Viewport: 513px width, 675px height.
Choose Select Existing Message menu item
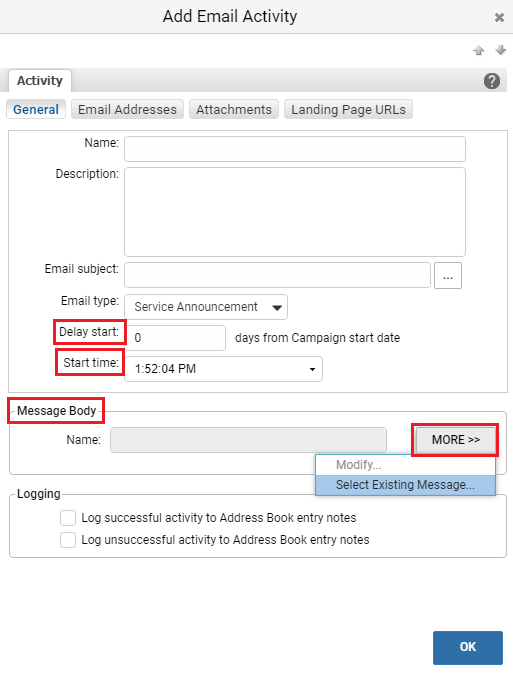point(405,485)
